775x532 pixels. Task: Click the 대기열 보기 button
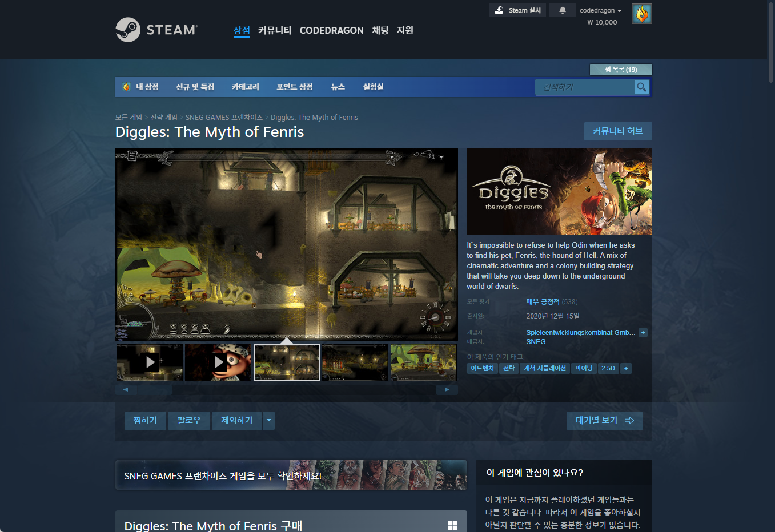[x=605, y=421]
